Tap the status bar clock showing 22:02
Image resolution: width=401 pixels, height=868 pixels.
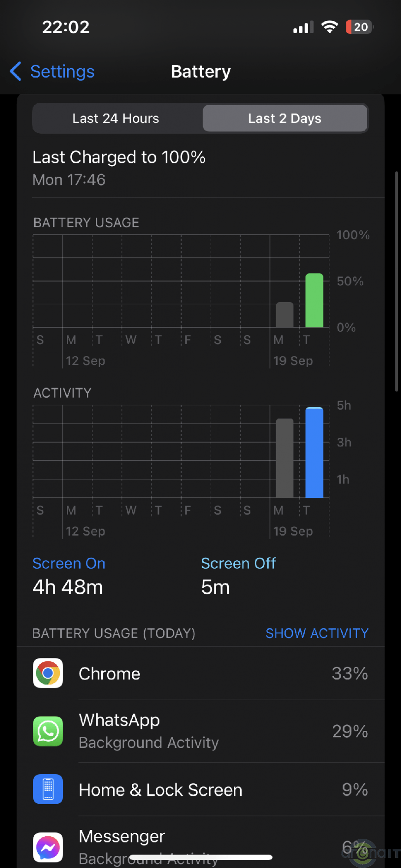click(x=66, y=27)
